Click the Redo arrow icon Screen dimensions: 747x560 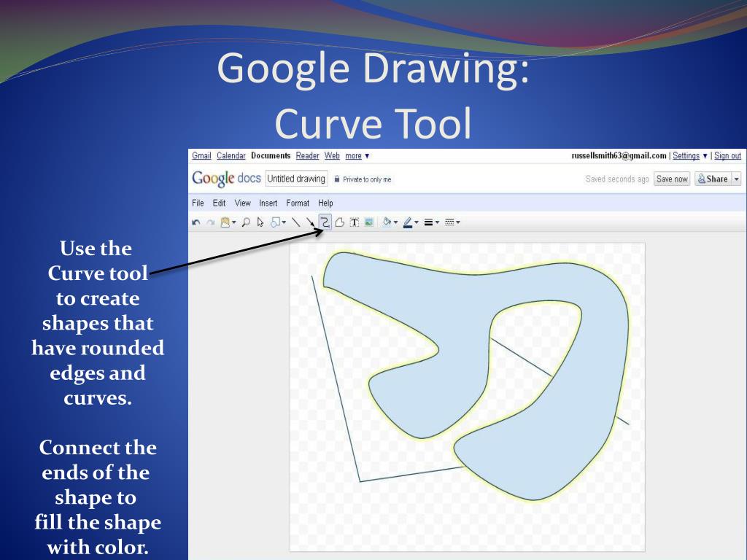[211, 222]
